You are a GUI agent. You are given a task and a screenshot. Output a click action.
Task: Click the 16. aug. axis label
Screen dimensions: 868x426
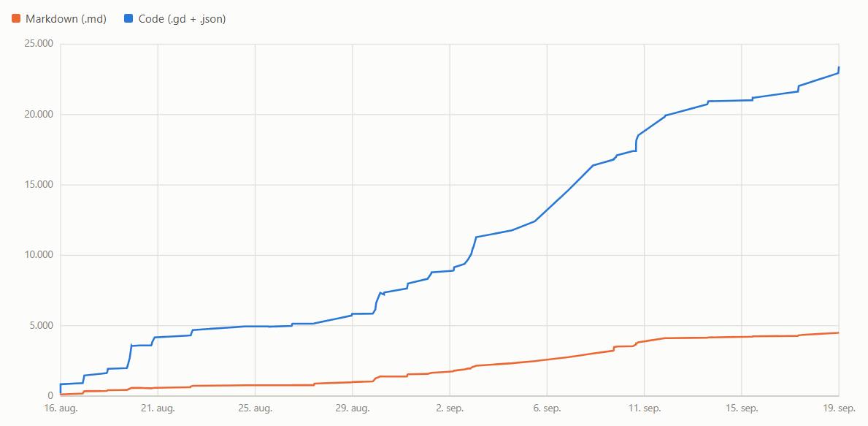61,408
